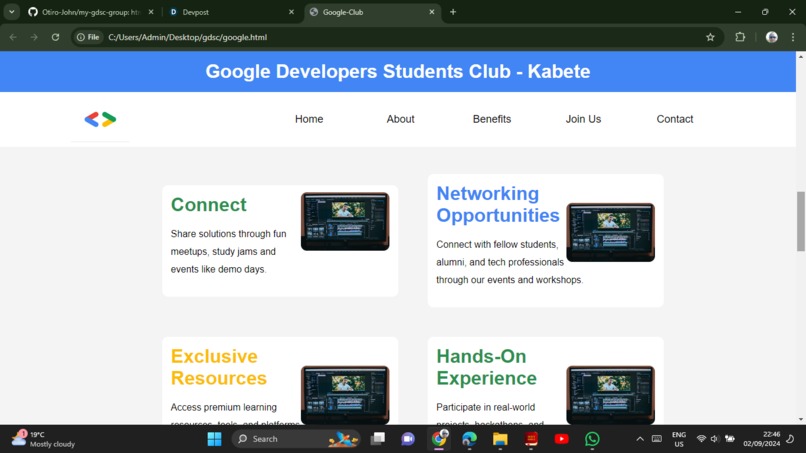Open the battery tray icon

729,439
